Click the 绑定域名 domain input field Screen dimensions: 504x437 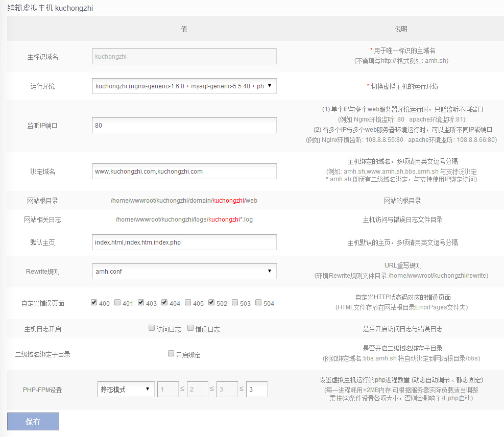(184, 172)
